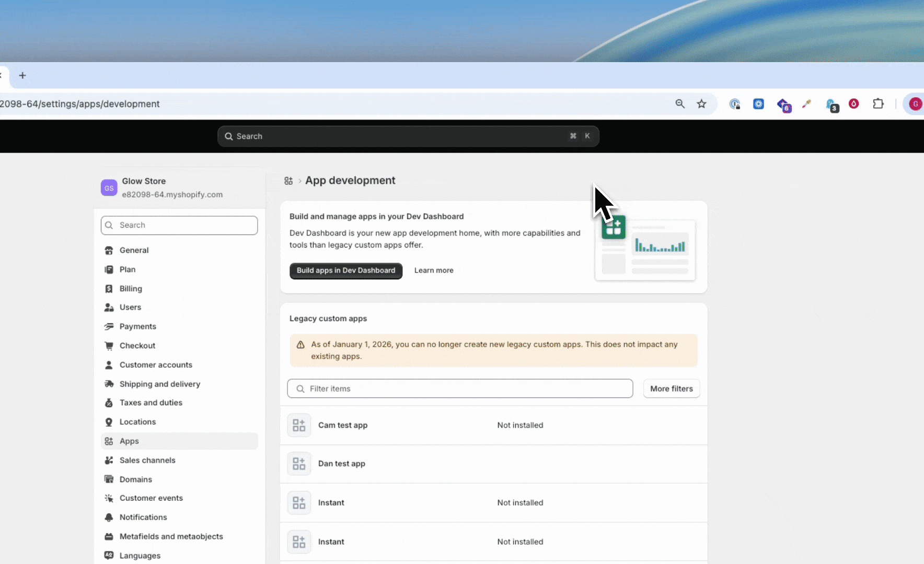Click the zoom magnifier icon in address bar
This screenshot has height=564, width=924.
click(680, 104)
